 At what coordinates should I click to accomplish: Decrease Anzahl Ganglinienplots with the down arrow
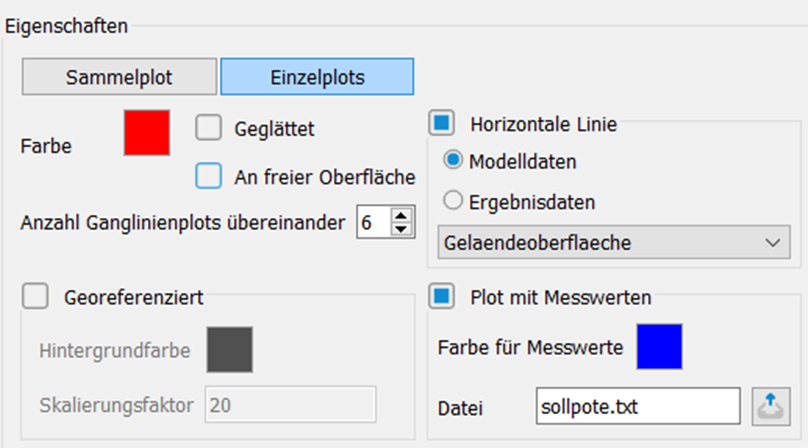tap(401, 229)
